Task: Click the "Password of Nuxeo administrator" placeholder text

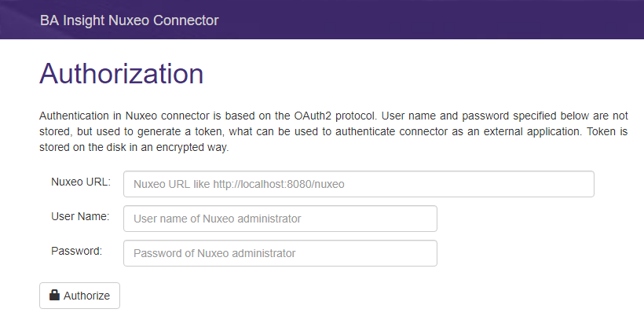Action: click(214, 253)
